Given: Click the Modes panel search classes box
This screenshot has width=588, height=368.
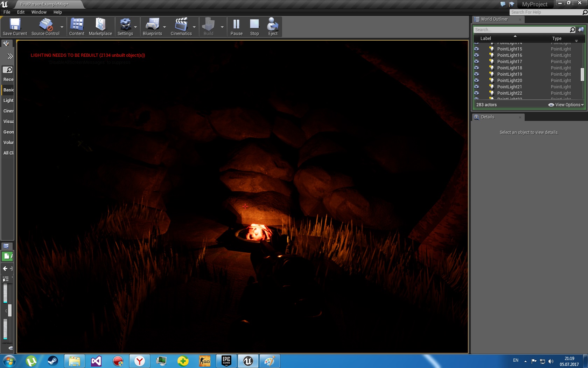Looking at the screenshot, I should coord(8,70).
